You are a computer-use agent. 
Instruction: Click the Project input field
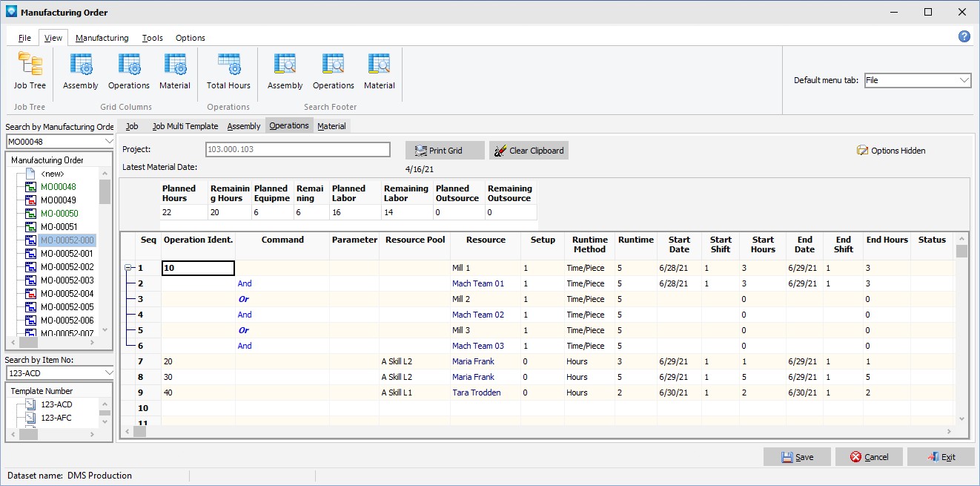pos(297,150)
